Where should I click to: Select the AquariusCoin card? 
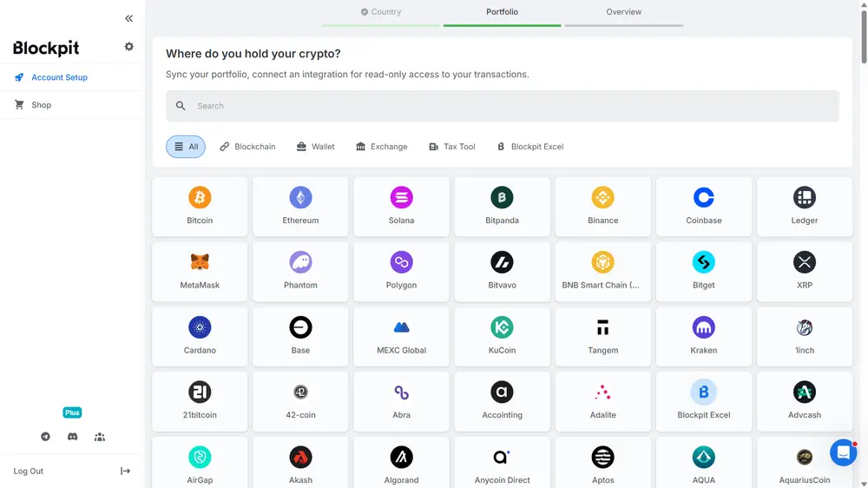tap(805, 463)
